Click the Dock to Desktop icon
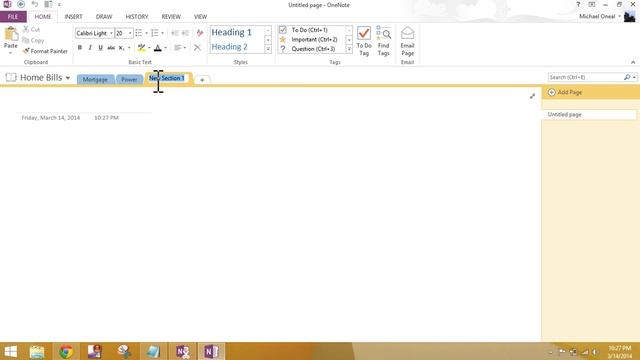The image size is (640, 360). (48, 4)
